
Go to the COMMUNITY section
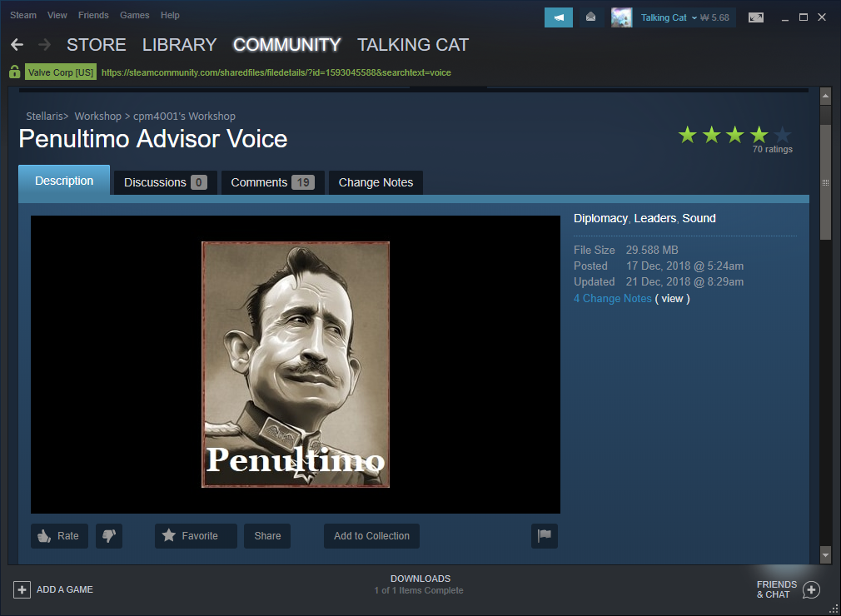(x=287, y=44)
